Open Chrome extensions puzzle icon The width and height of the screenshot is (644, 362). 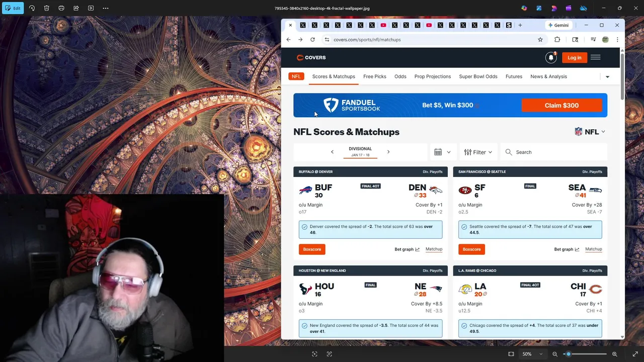557,40
